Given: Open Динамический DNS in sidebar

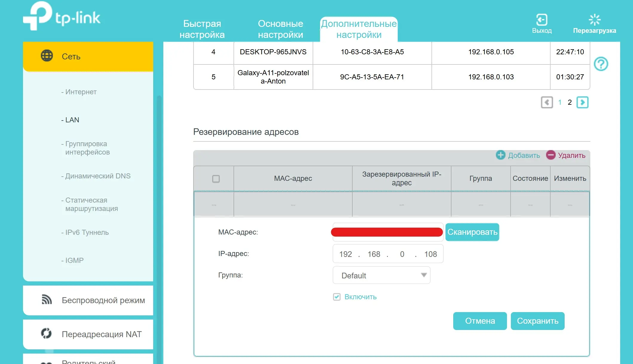Looking at the screenshot, I should [98, 176].
